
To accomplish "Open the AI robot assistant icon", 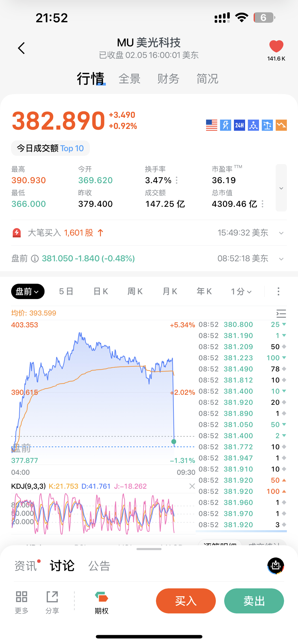I will point(276,565).
